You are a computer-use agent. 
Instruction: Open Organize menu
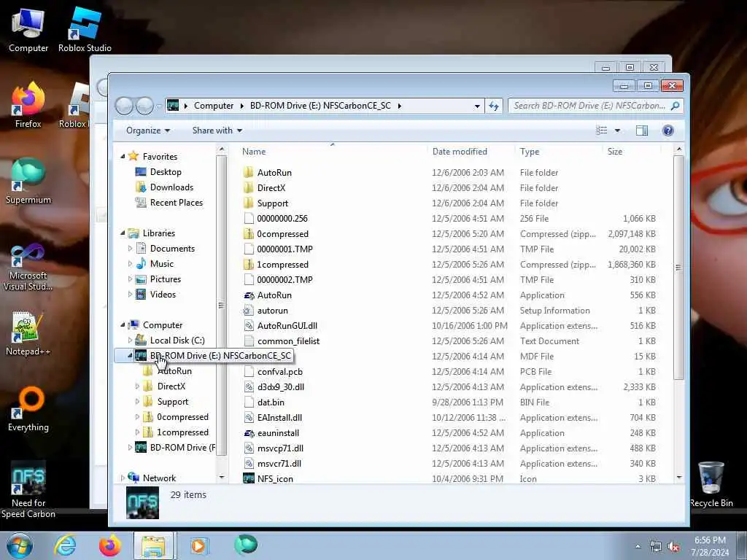[x=147, y=131]
